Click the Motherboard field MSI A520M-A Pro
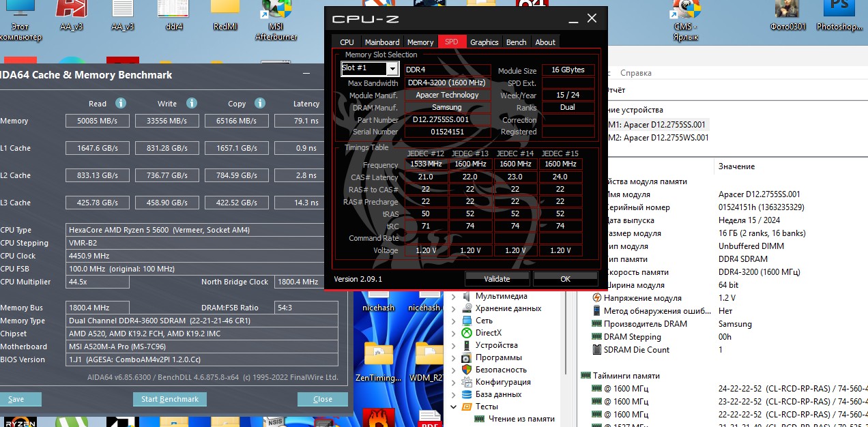 [x=202, y=347]
